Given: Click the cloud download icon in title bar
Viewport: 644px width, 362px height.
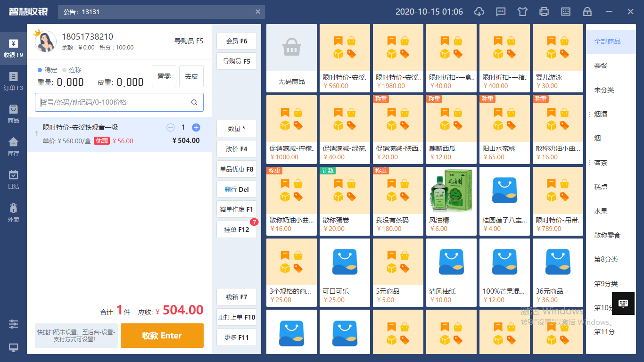Looking at the screenshot, I should (479, 12).
